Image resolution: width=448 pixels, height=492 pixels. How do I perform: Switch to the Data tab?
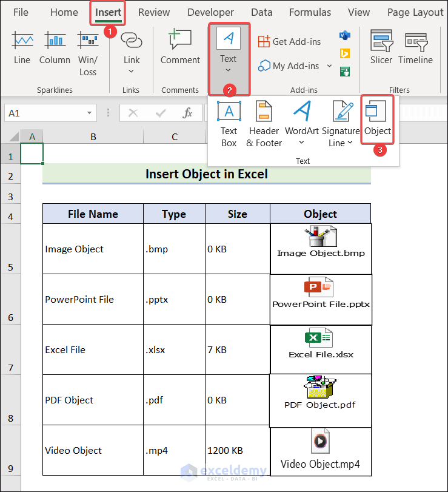click(261, 12)
